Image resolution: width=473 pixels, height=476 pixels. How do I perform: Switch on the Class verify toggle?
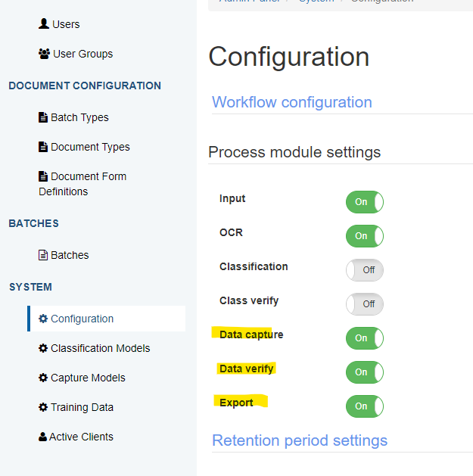pyautogui.click(x=365, y=304)
